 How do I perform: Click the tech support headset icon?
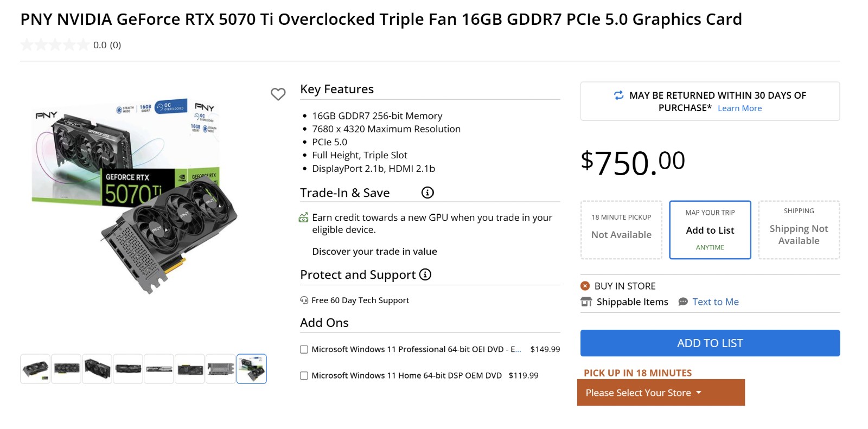(x=304, y=300)
